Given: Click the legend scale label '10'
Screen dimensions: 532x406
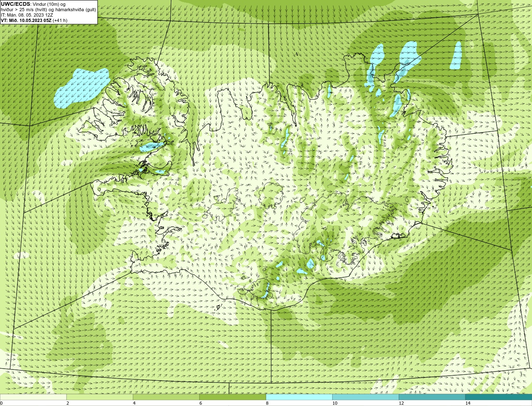Looking at the screenshot, I should [335, 403].
